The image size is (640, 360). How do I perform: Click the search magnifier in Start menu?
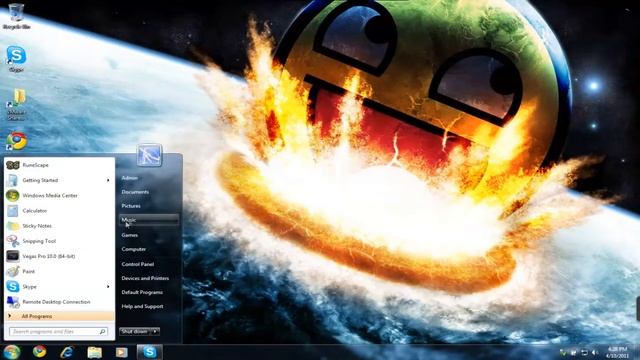point(102,331)
